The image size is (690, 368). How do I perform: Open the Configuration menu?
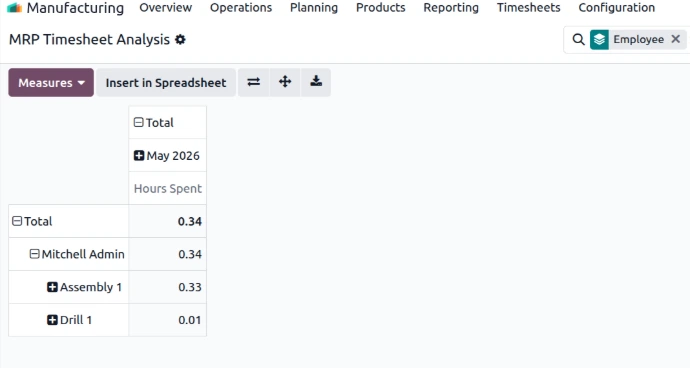(617, 7)
